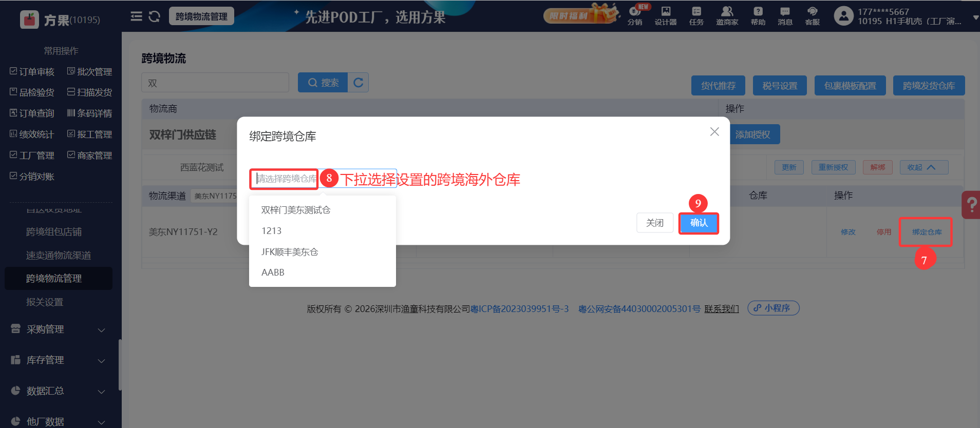
Task: Select JFK顺丰美东仓 from dropdown list
Action: (x=323, y=251)
